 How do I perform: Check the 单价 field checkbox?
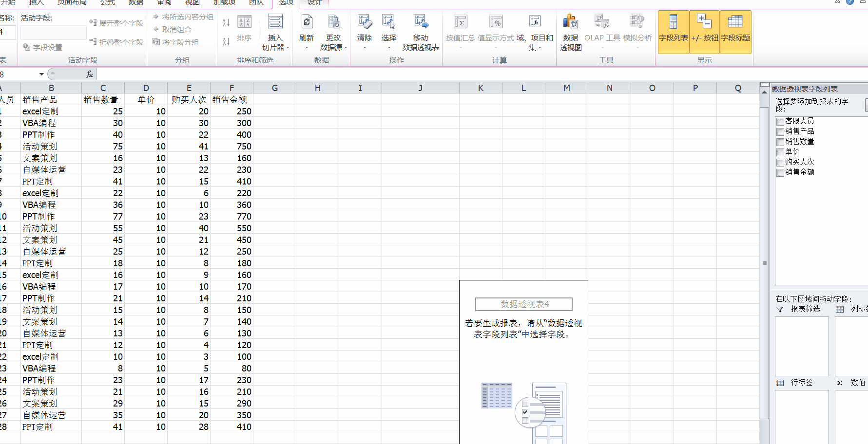point(780,152)
